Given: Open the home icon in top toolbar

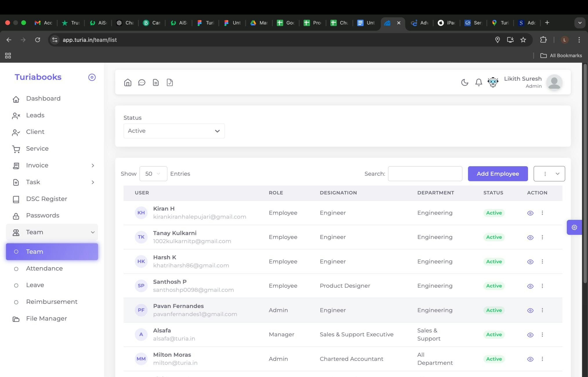Looking at the screenshot, I should [128, 83].
